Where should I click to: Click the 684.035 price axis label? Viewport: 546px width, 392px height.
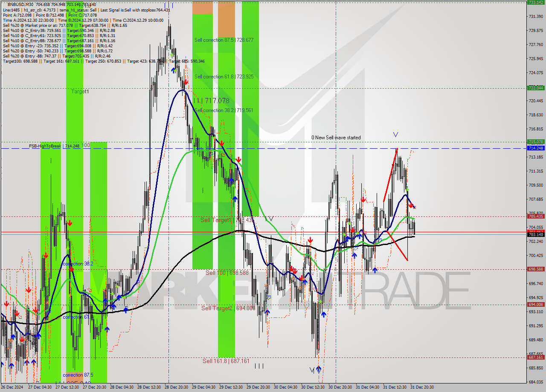536,382
